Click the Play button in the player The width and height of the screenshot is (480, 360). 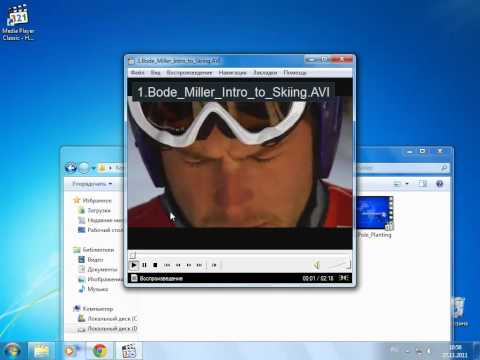point(134,265)
